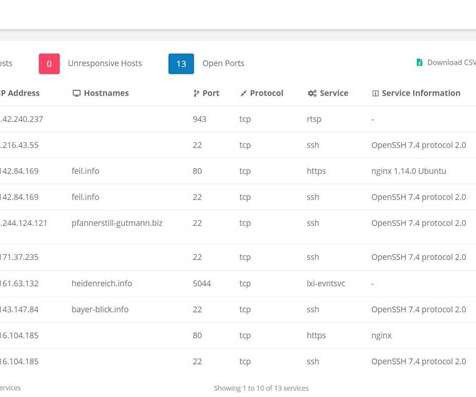476x397 pixels.
Task: Click the monitor icon beside Hostnames
Action: coord(77,93)
